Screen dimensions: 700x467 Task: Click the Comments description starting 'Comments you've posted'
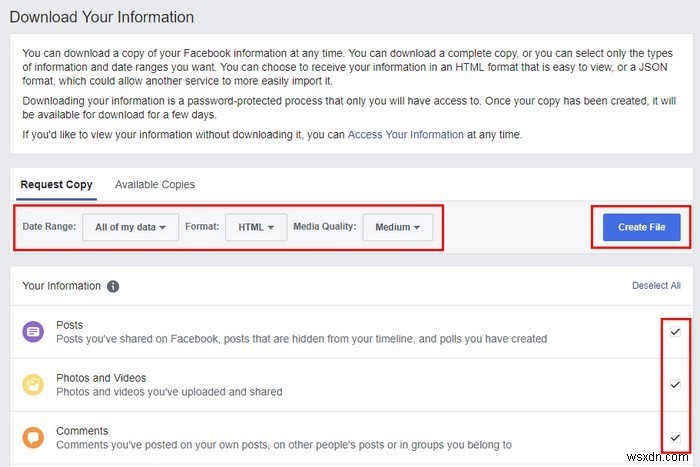[x=284, y=445]
